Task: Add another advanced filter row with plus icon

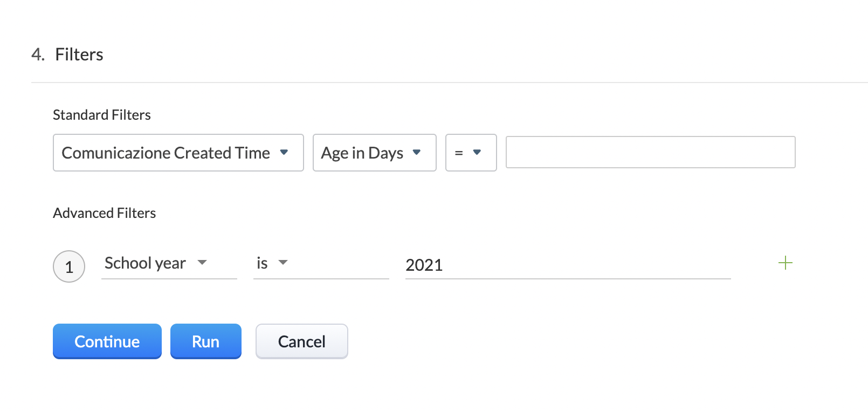Action: [x=786, y=263]
